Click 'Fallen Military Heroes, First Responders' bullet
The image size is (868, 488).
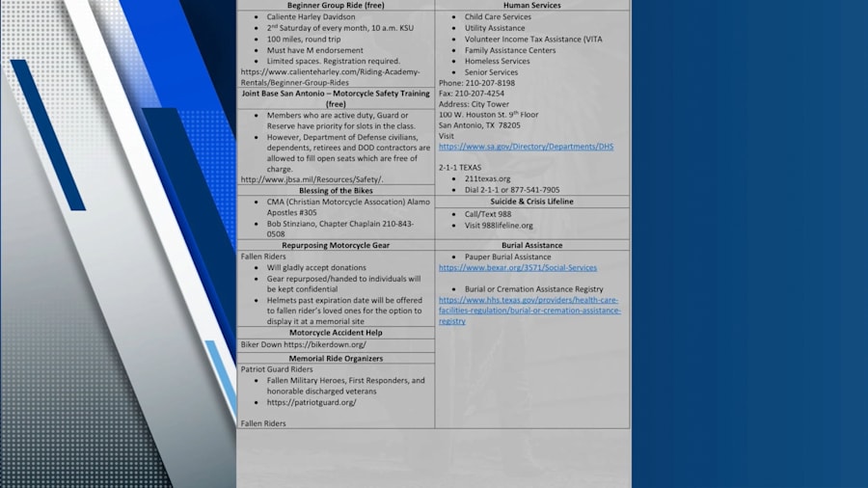pos(346,386)
